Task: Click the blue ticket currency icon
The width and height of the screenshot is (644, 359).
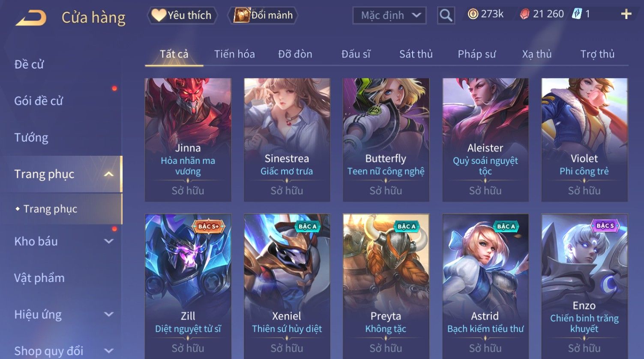Action: (577, 14)
